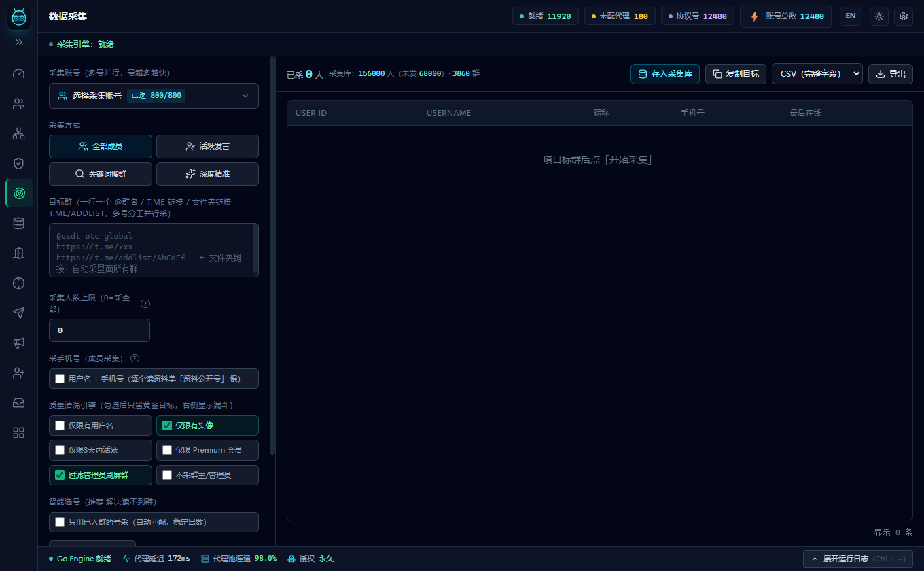
Task: Open the shield check sidebar icon
Action: (19, 163)
